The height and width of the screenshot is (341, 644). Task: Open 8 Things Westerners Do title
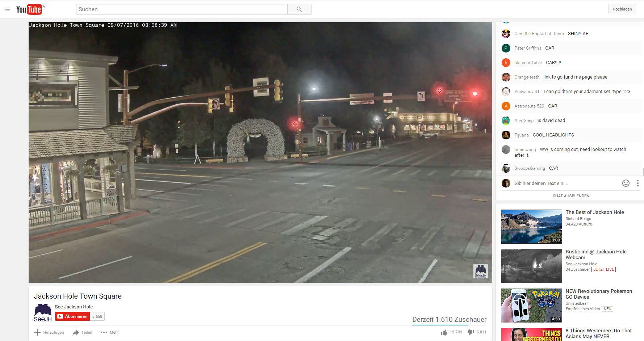[599, 333]
